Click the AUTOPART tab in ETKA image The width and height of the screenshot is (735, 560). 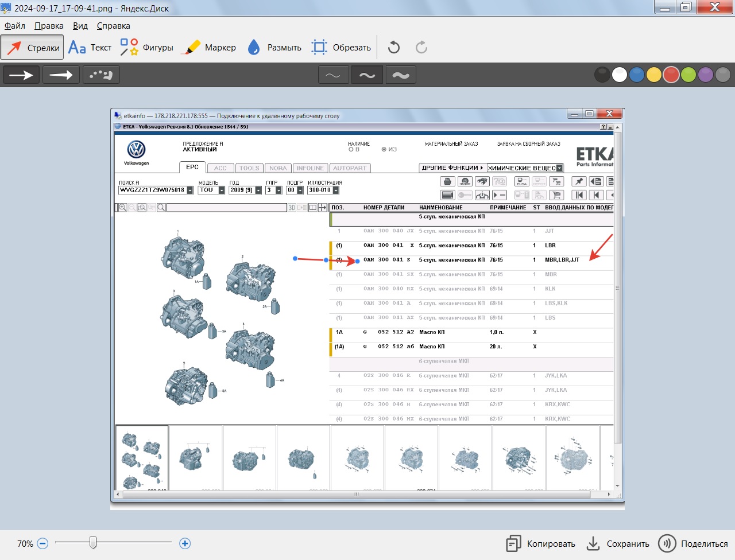(350, 168)
